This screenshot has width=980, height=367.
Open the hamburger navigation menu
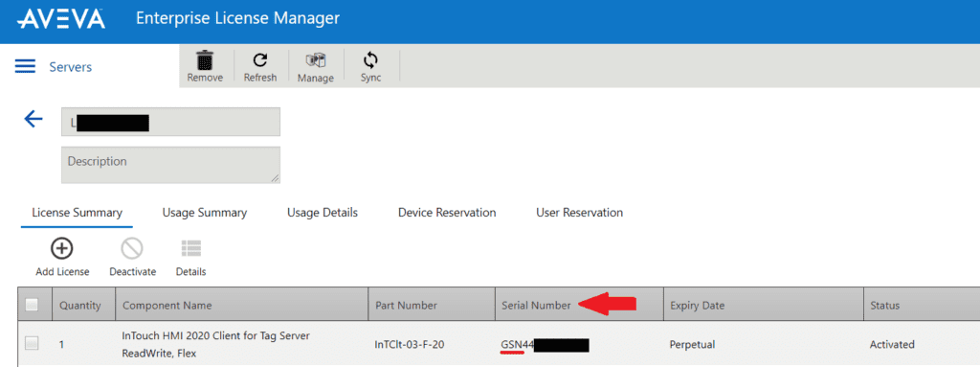[x=24, y=66]
